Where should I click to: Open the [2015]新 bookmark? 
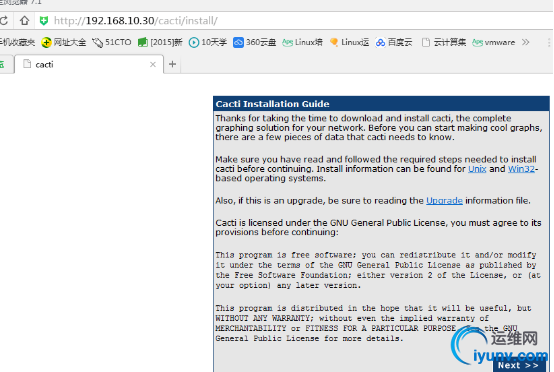point(160,42)
